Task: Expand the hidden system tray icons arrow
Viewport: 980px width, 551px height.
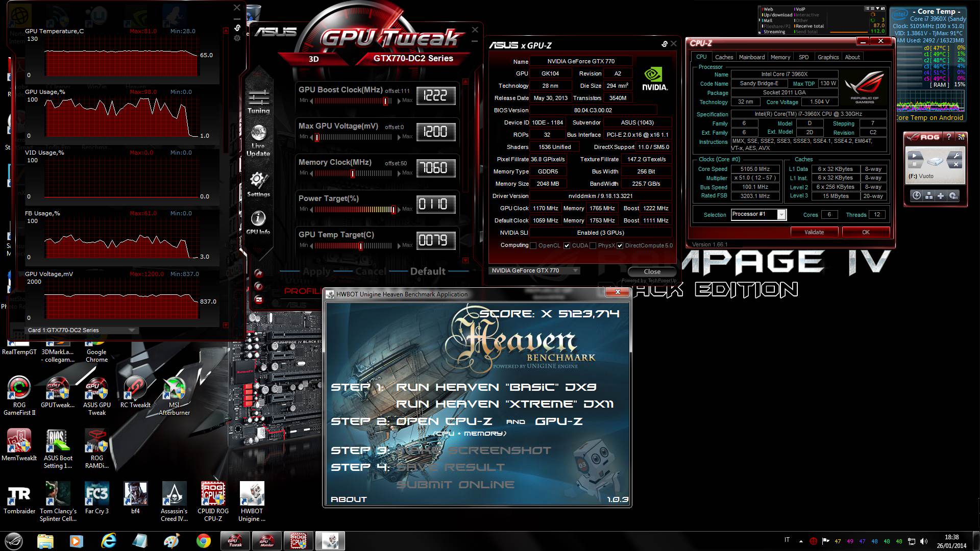Action: (801, 541)
